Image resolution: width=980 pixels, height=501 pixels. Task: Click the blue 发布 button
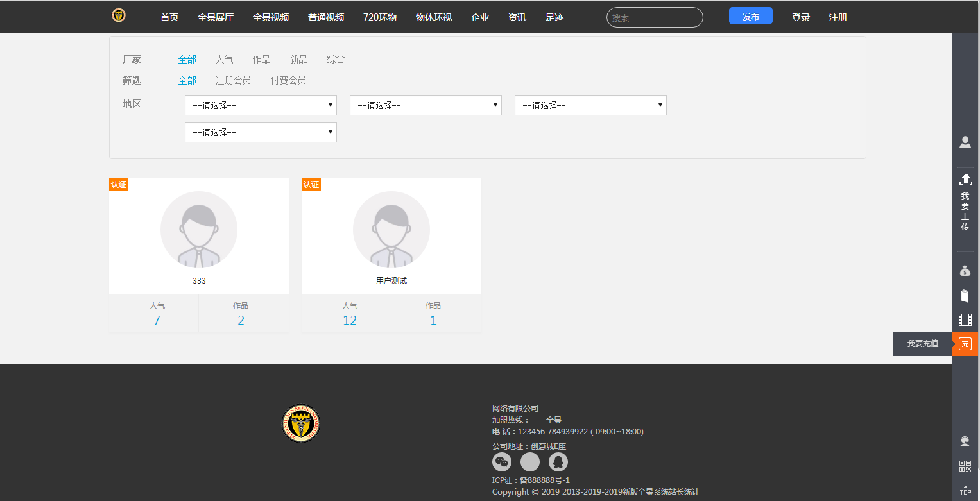(x=750, y=16)
